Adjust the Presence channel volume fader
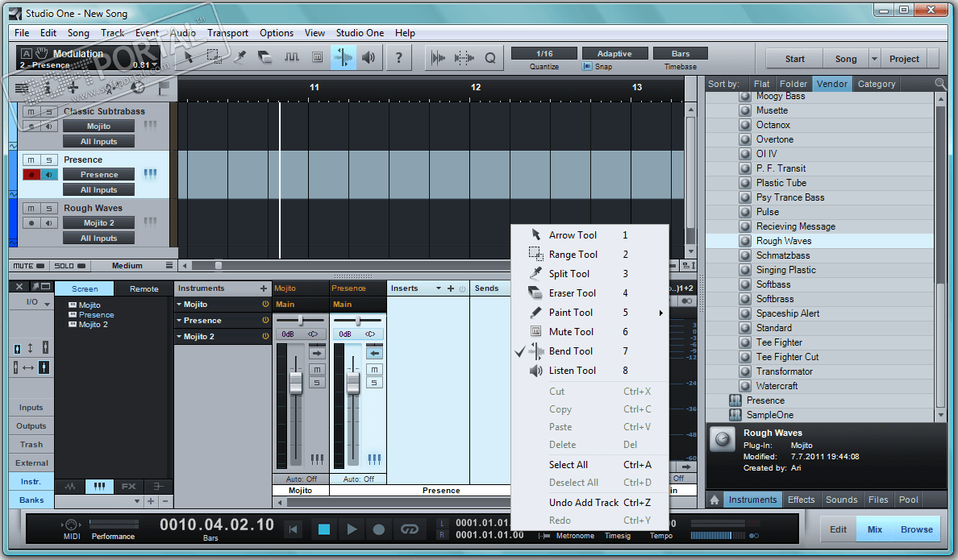958x560 pixels. coord(353,383)
